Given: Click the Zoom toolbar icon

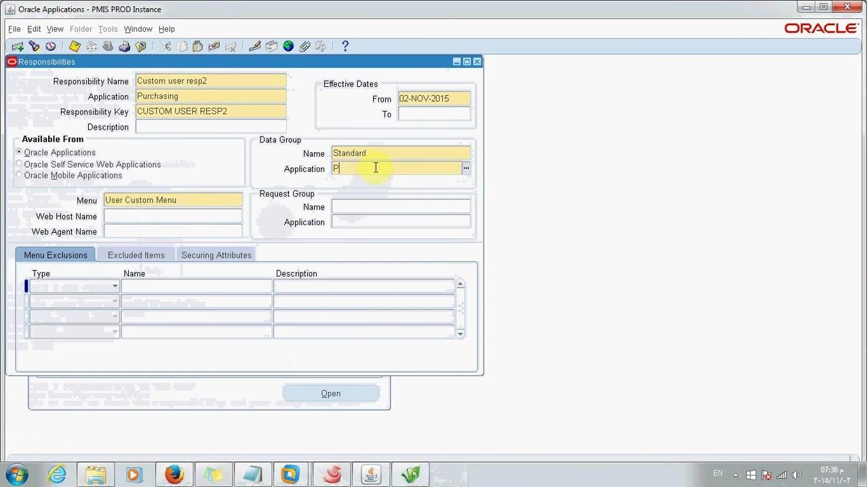Looking at the screenshot, I should pyautogui.click(x=271, y=46).
